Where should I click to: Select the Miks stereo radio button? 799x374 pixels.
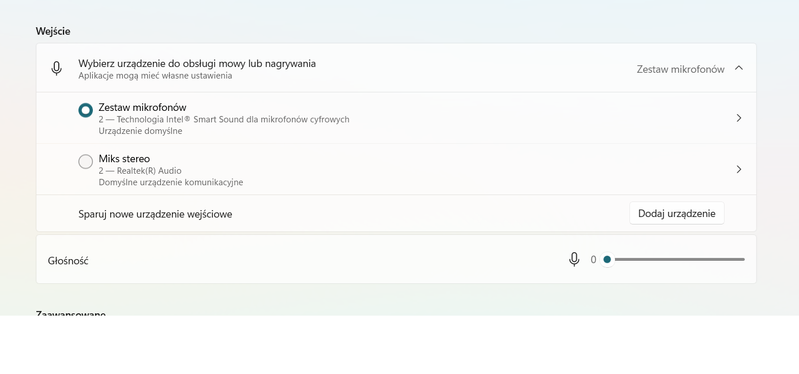86,162
